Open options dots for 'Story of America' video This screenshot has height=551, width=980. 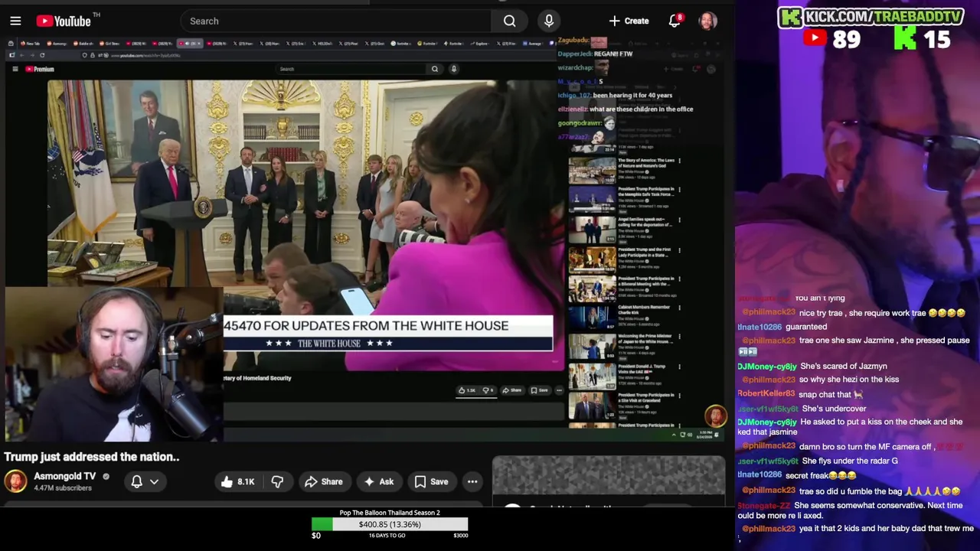(679, 161)
